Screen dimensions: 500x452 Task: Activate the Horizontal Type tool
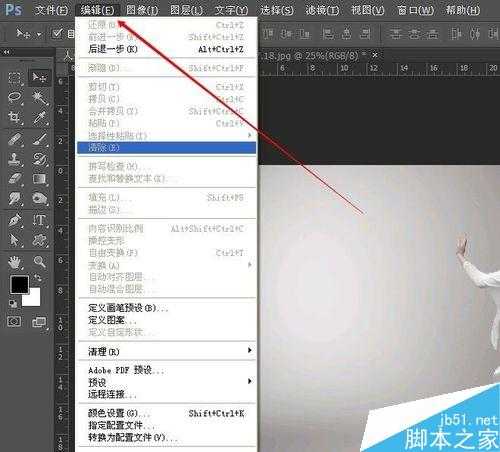click(x=40, y=220)
